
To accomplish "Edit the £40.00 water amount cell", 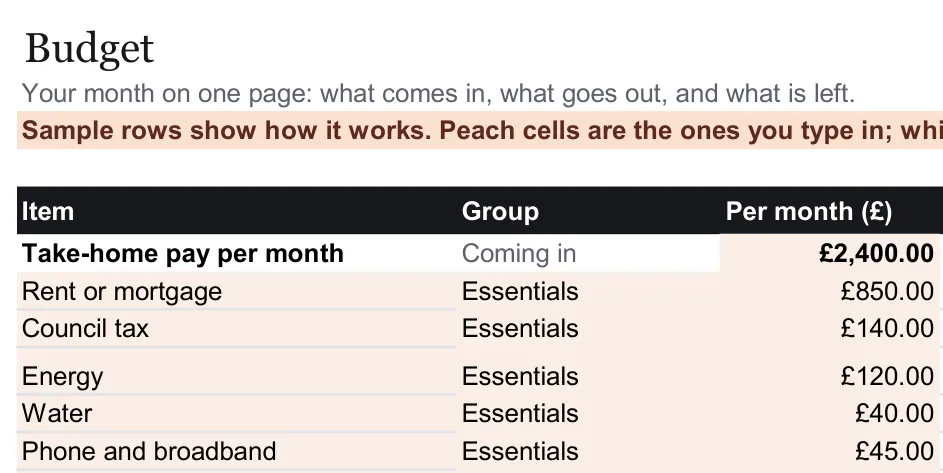I will coord(830,413).
